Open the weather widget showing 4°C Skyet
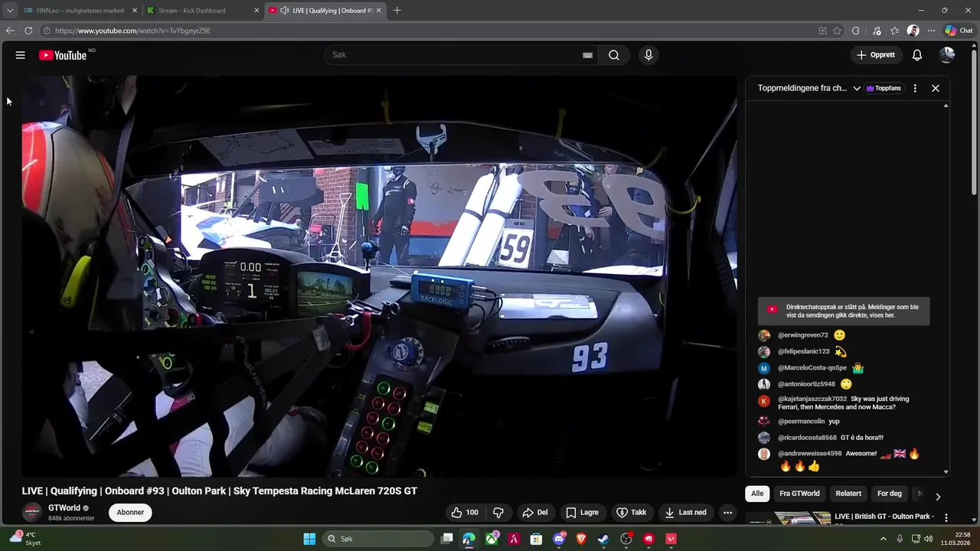Image resolution: width=980 pixels, height=551 pixels. pos(24,539)
